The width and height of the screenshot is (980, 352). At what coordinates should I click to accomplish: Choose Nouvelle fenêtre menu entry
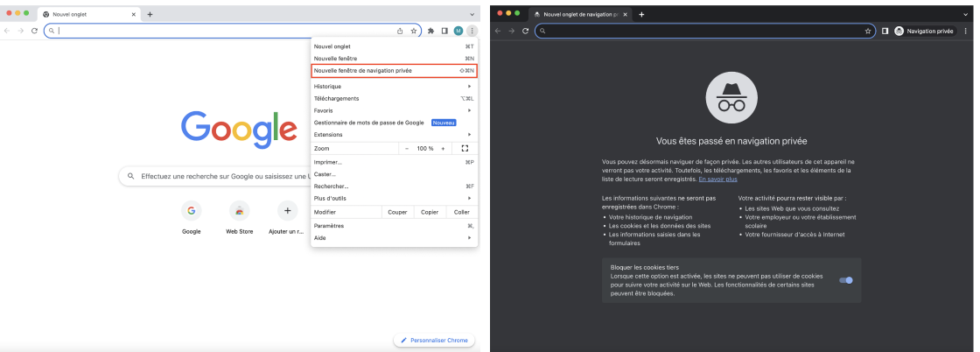point(395,58)
